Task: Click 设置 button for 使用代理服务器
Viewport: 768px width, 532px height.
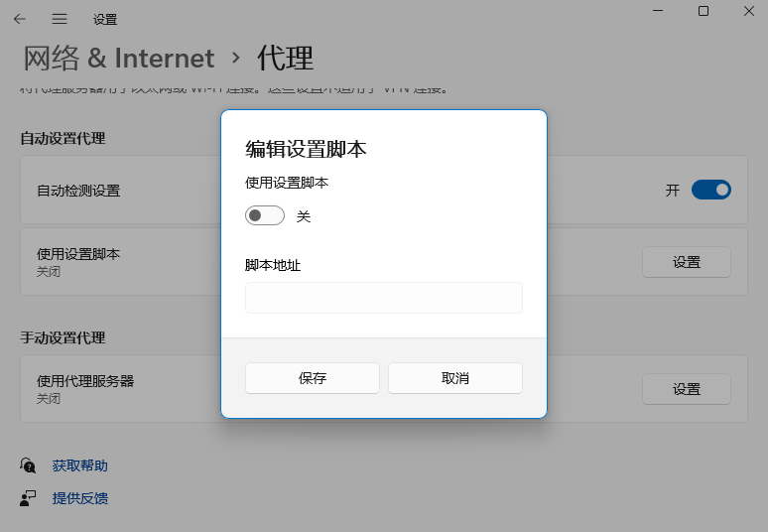Action: tap(686, 389)
